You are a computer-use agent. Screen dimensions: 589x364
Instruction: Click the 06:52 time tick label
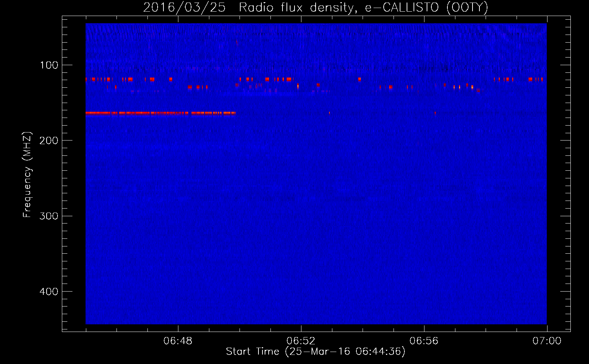pos(301,341)
